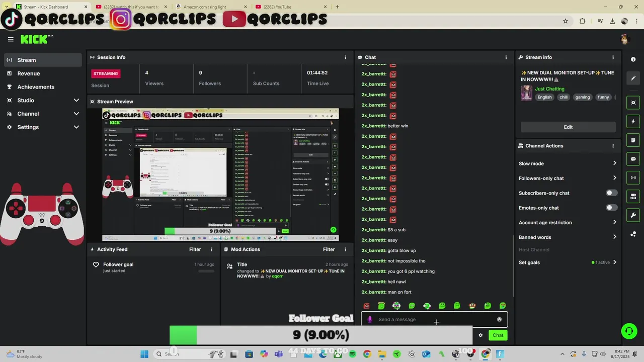Open the Mod Actions Filter

(329, 249)
